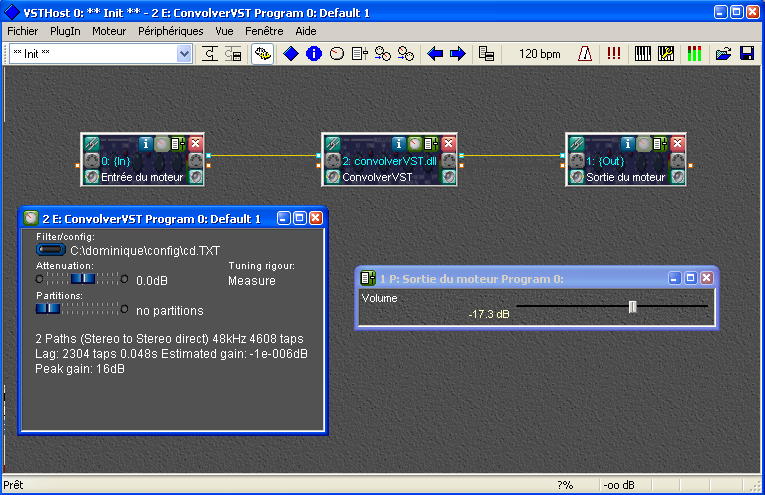765x495 pixels.
Task: Open parameter icon on Sortie du moteur node
Action: coord(660,143)
